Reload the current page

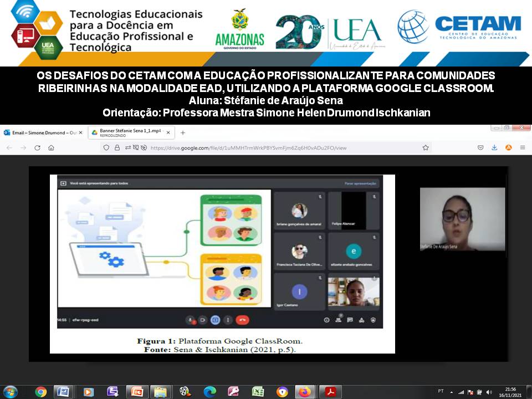tap(37, 147)
